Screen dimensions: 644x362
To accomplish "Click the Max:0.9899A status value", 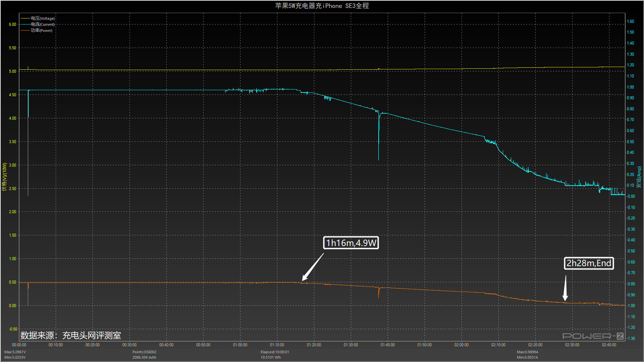I will [x=528, y=352].
